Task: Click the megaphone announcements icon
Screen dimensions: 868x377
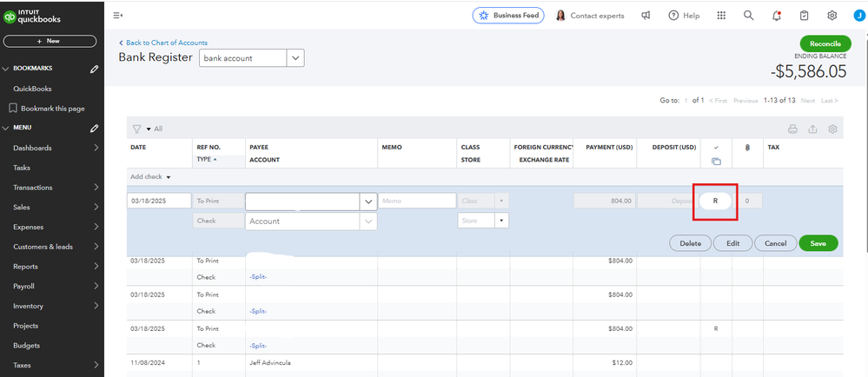Action: point(646,16)
